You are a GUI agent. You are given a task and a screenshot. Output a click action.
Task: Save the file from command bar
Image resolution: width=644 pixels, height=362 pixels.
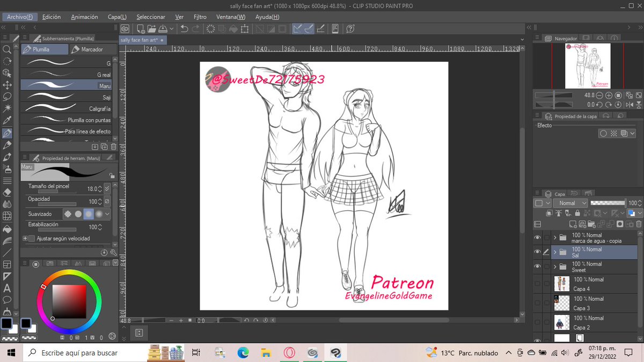tap(162, 29)
